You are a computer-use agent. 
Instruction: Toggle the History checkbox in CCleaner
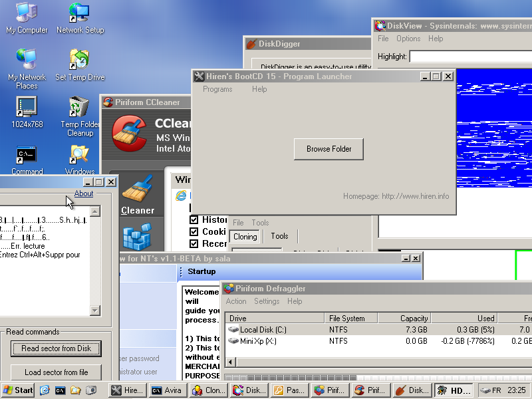pos(194,220)
